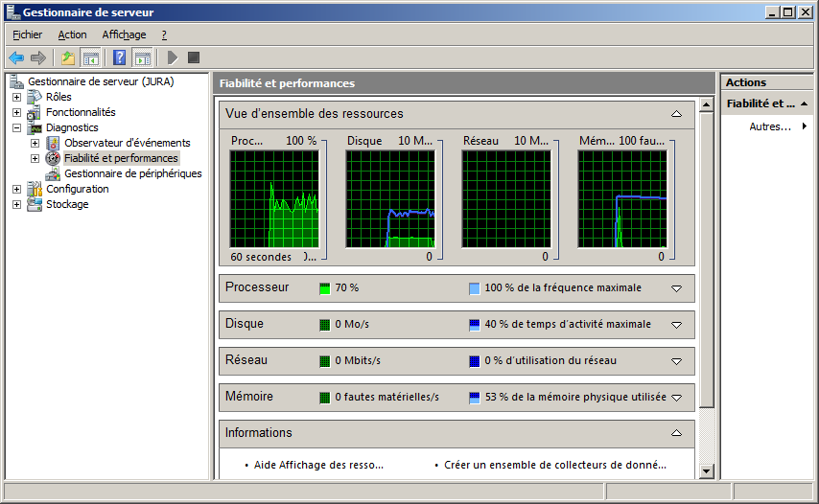
Task: Open the Fichier menu
Action: (27, 34)
